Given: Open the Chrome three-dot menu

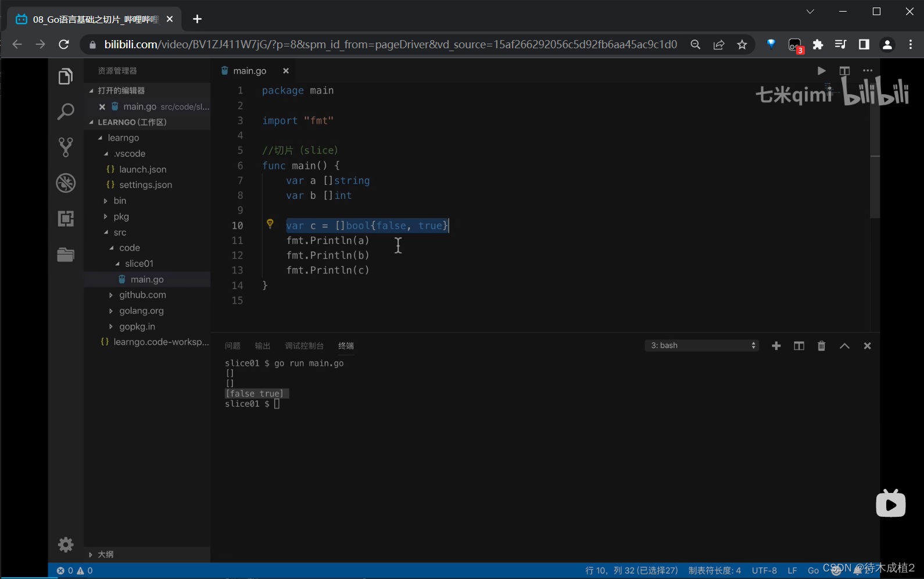Looking at the screenshot, I should 911,45.
